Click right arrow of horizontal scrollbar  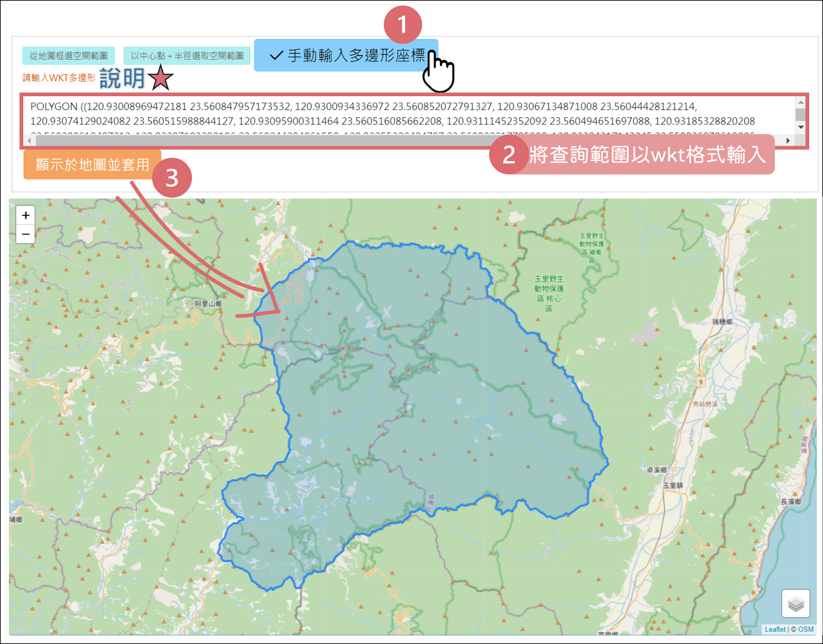click(788, 140)
